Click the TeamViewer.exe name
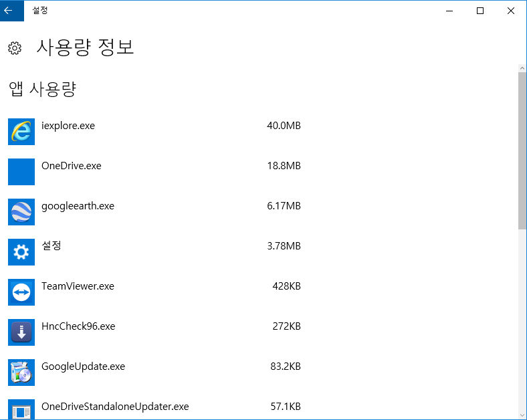The width and height of the screenshot is (527, 420). tap(78, 286)
